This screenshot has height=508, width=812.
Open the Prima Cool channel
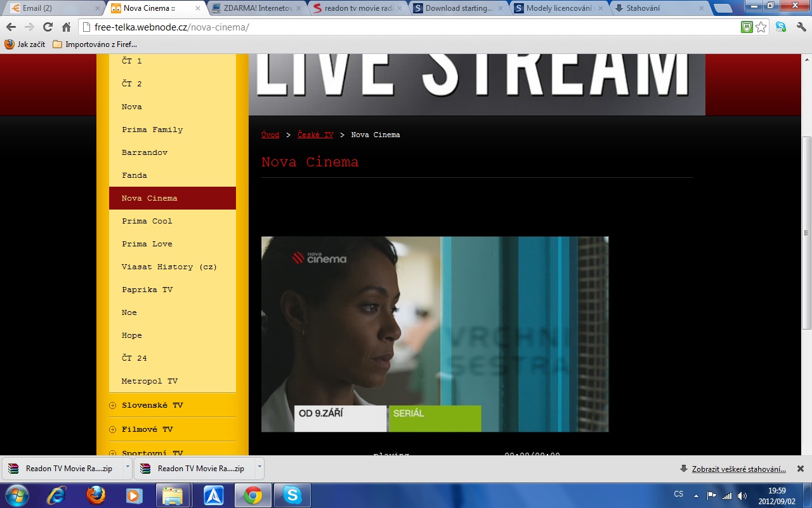tap(173, 221)
